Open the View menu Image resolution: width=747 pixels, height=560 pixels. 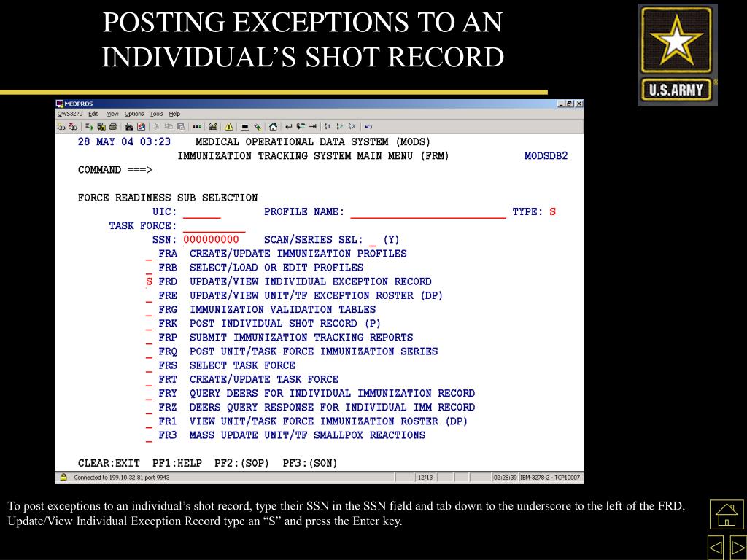point(112,114)
